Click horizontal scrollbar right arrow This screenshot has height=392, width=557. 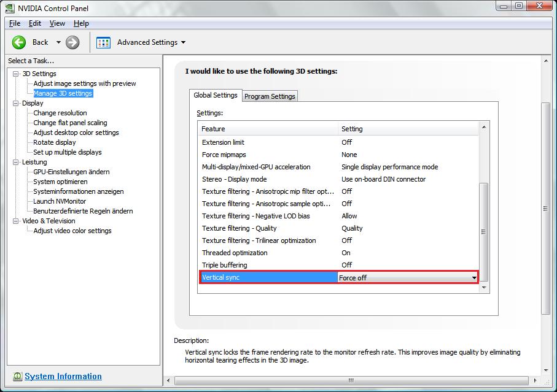535,380
